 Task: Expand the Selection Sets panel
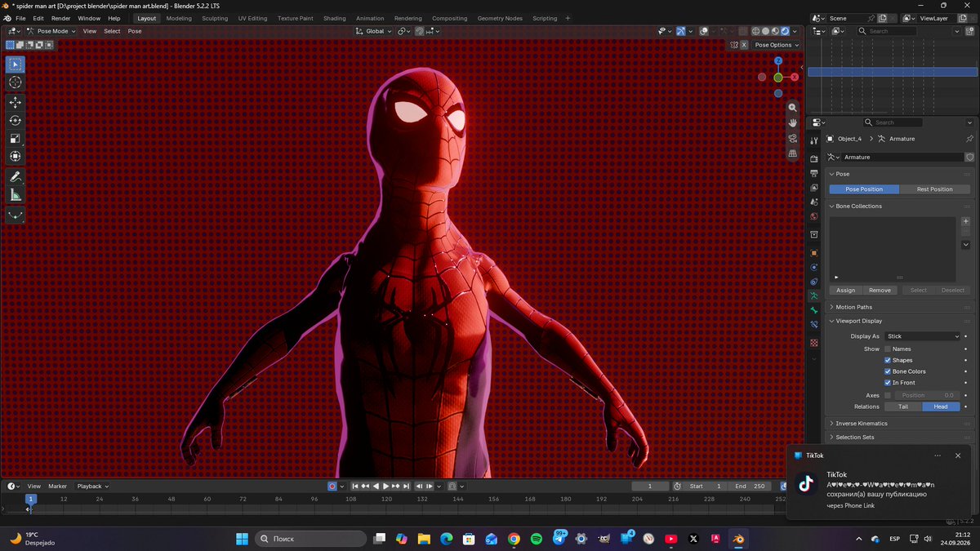point(854,438)
